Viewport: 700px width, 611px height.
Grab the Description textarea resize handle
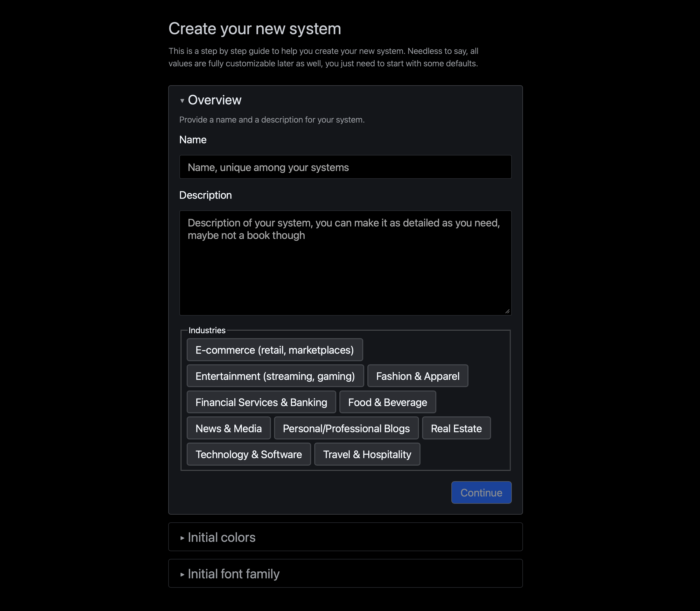(507, 311)
